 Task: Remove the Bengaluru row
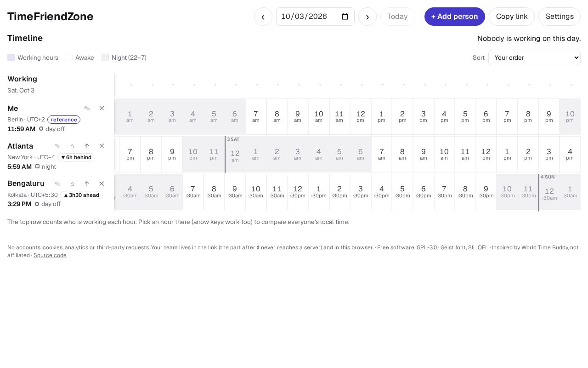pos(102,184)
